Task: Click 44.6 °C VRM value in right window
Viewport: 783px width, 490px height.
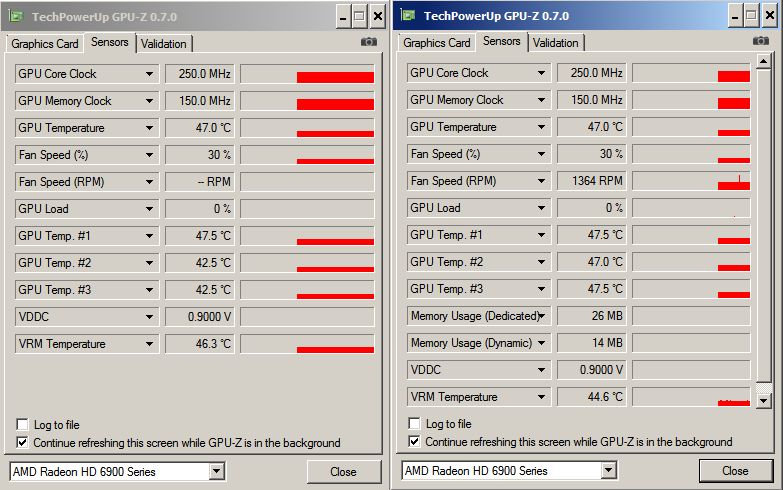Action: coord(591,397)
